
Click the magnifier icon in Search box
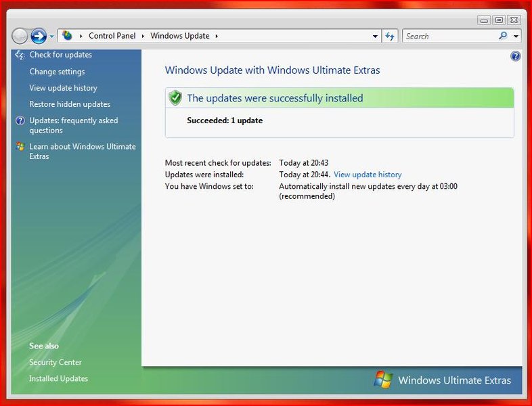[503, 36]
